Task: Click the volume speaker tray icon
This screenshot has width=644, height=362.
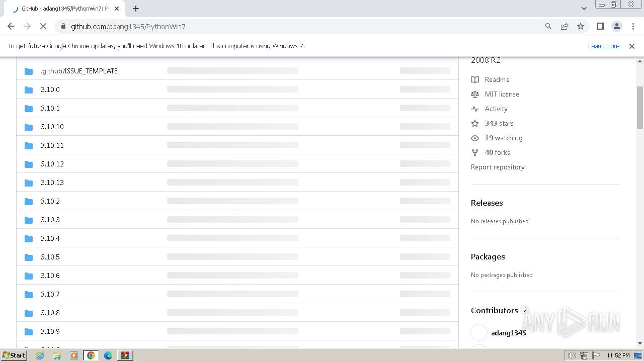Action: [572, 355]
